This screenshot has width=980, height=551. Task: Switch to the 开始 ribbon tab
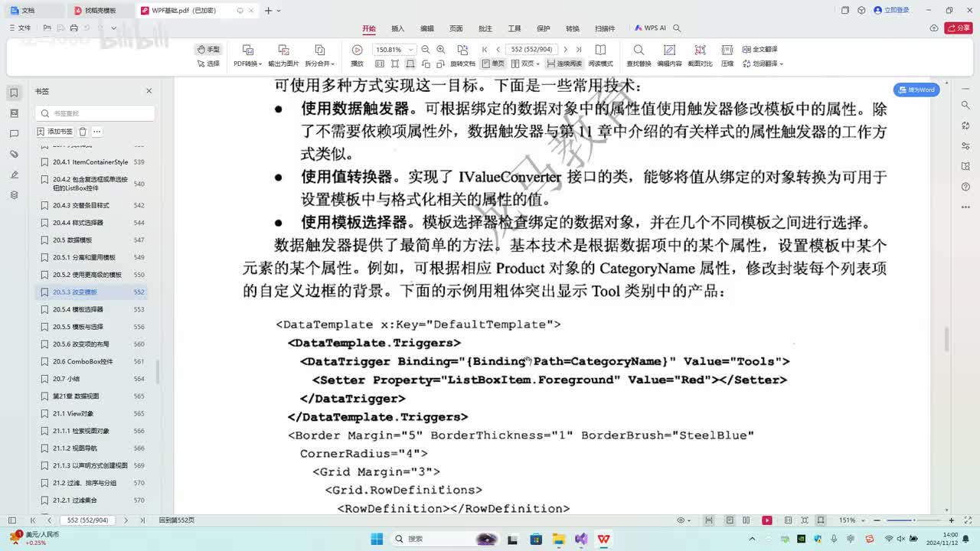369,28
